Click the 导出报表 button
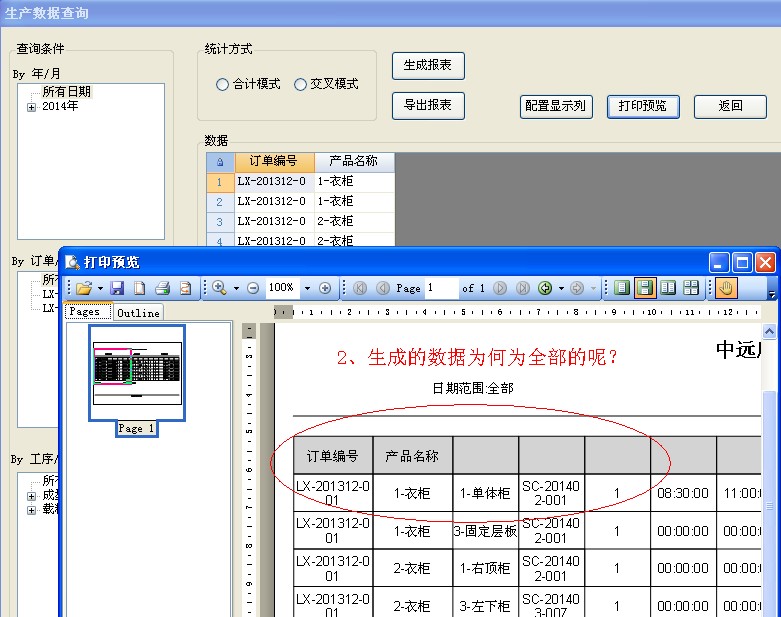The width and height of the screenshot is (781, 617). pyautogui.click(x=428, y=106)
